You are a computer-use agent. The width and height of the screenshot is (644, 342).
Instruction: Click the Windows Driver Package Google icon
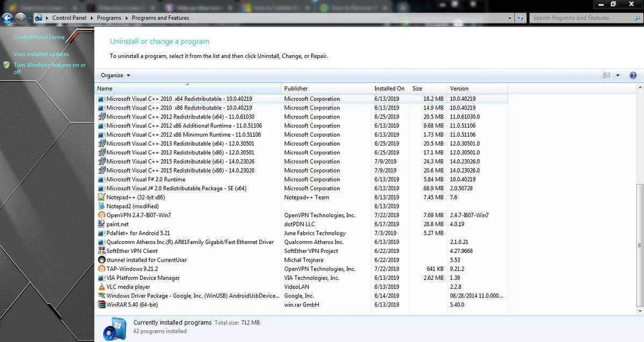click(x=102, y=296)
